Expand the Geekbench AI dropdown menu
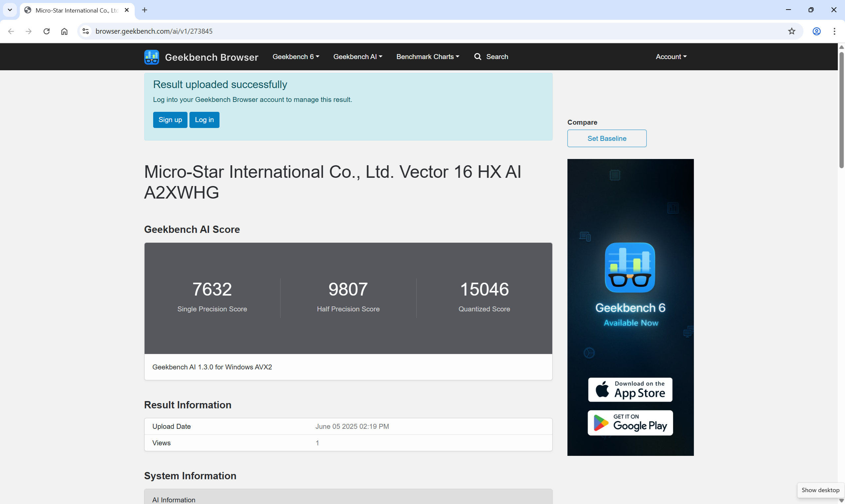The width and height of the screenshot is (845, 504). coord(358,57)
